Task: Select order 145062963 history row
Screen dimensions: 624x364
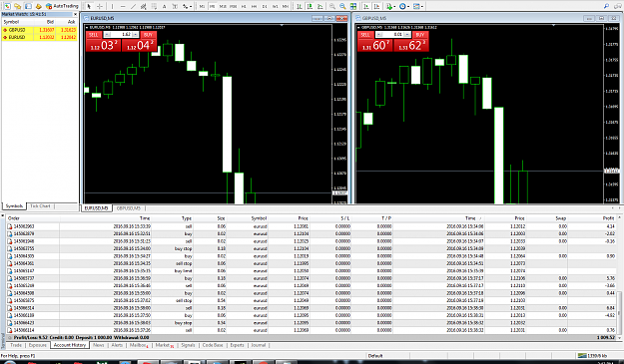Action: pyautogui.click(x=312, y=226)
